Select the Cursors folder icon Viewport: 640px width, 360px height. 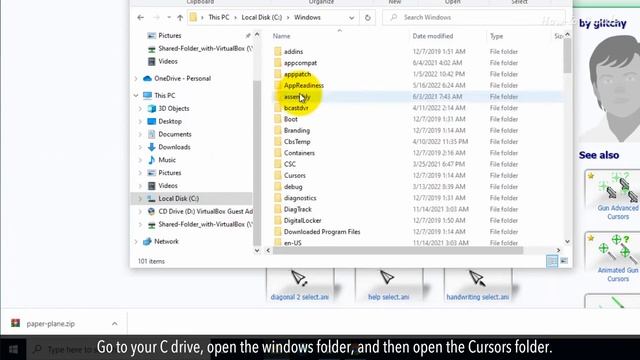[278, 176]
